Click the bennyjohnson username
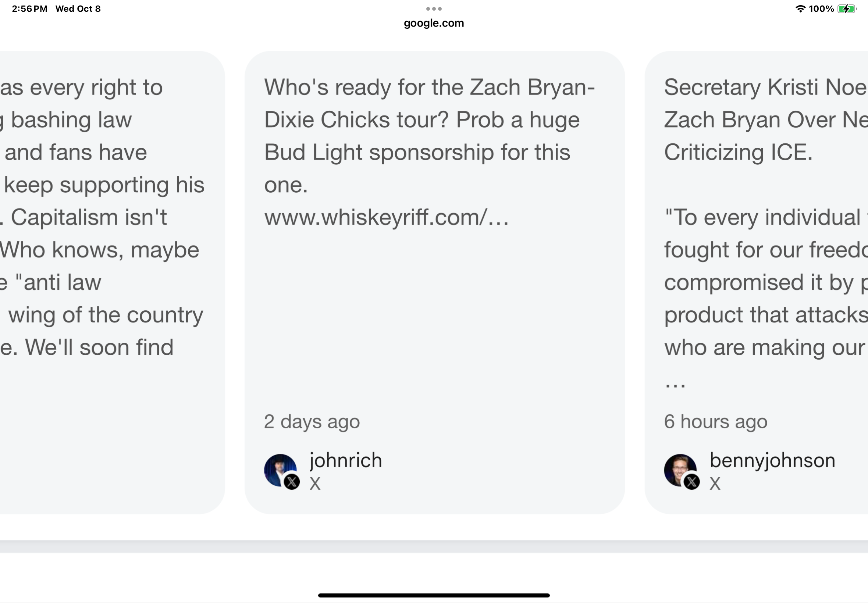Image resolution: width=868 pixels, height=603 pixels. coord(772,460)
